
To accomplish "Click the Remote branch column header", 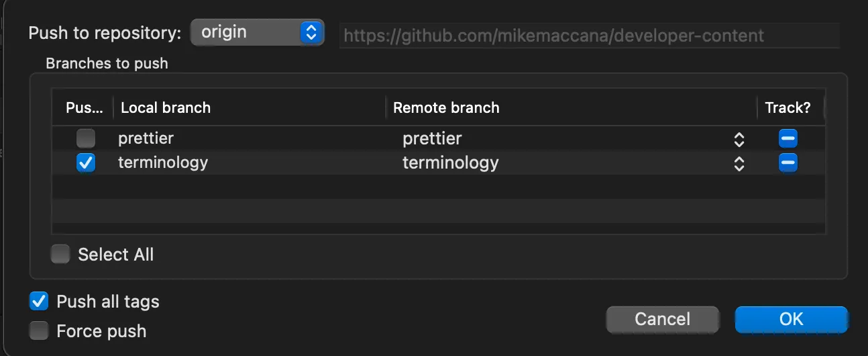I will (x=446, y=107).
